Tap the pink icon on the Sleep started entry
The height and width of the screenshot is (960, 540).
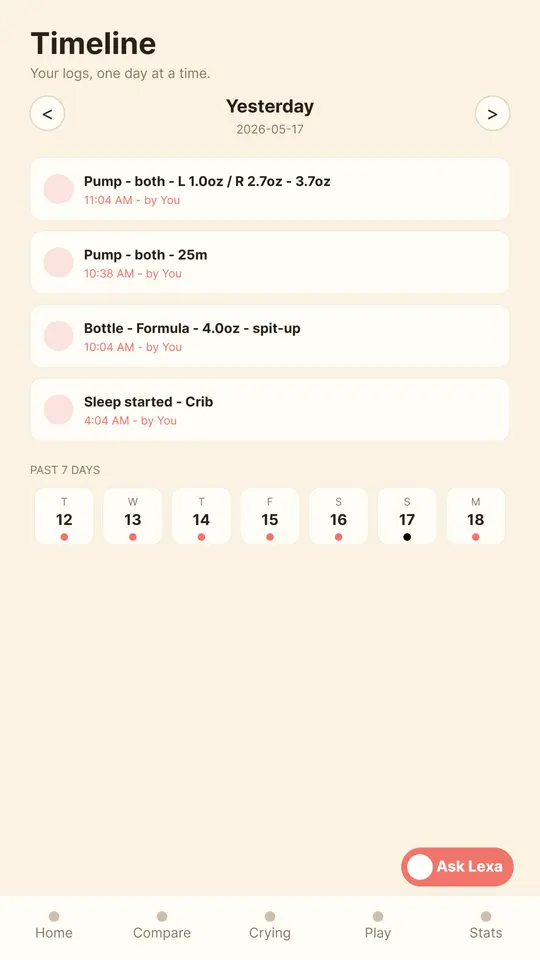59,409
